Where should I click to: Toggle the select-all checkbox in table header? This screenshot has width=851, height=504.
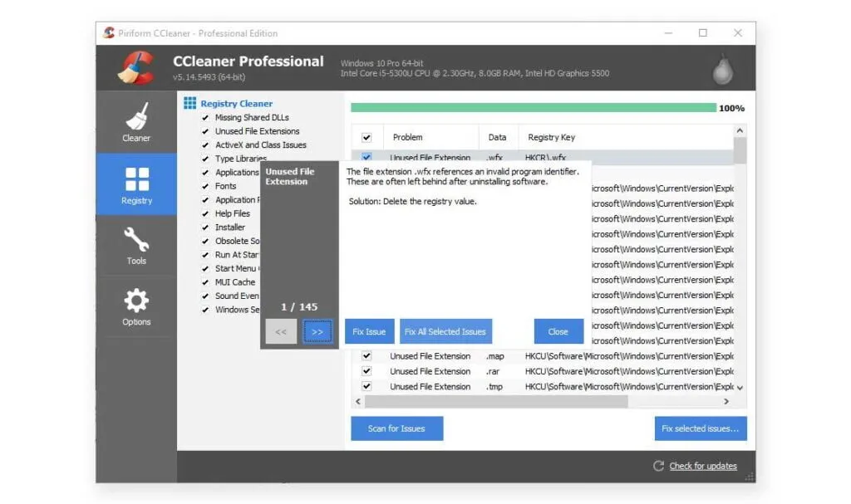tap(366, 137)
